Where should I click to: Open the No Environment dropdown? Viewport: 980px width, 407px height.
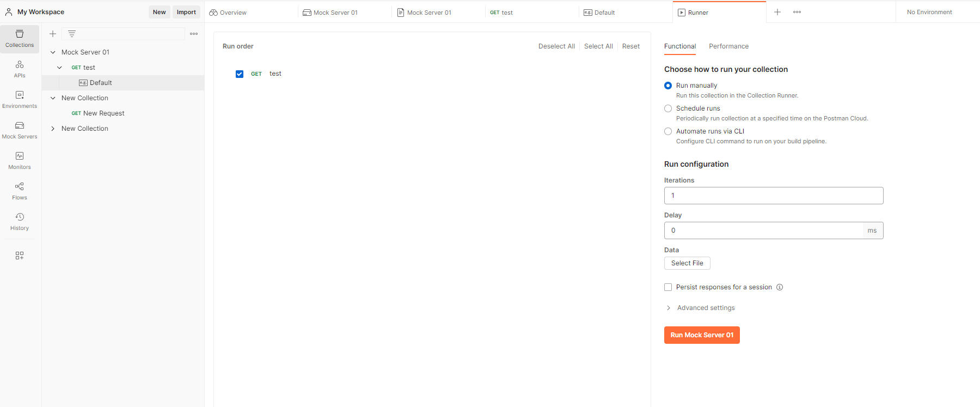(x=929, y=12)
